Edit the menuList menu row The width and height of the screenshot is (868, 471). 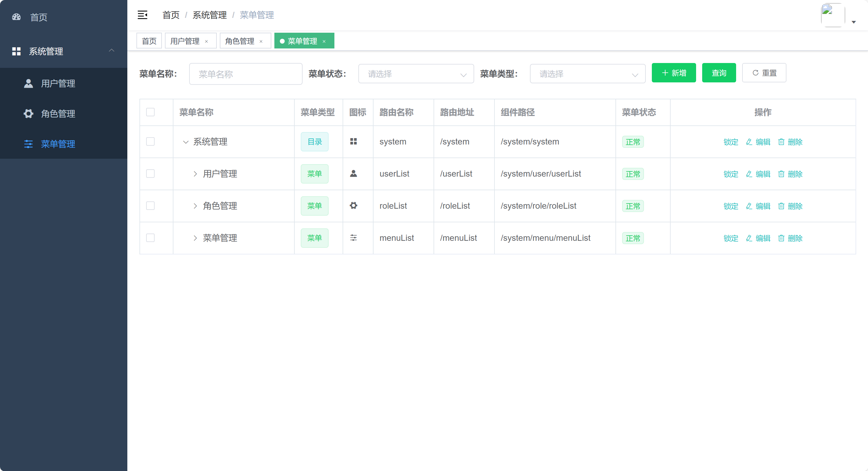pyautogui.click(x=758, y=238)
